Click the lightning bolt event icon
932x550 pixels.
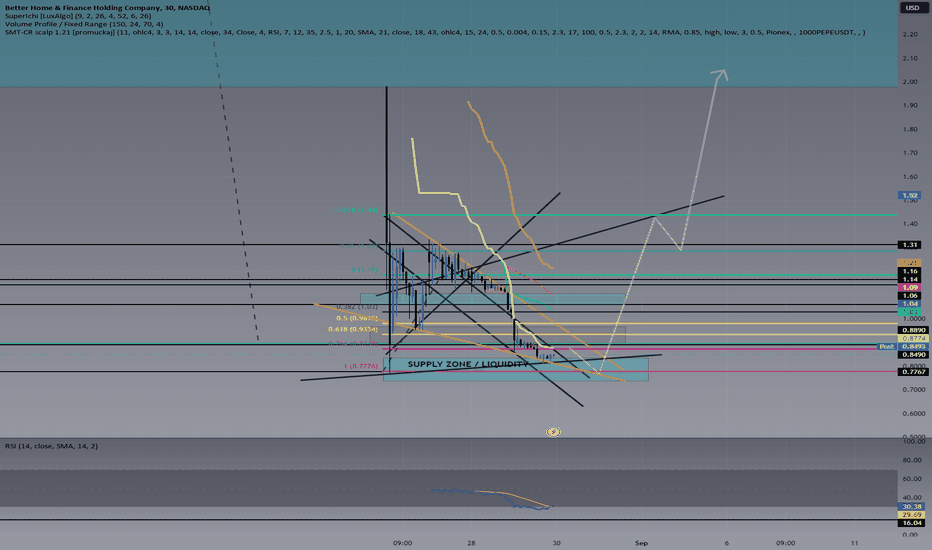coord(553,432)
